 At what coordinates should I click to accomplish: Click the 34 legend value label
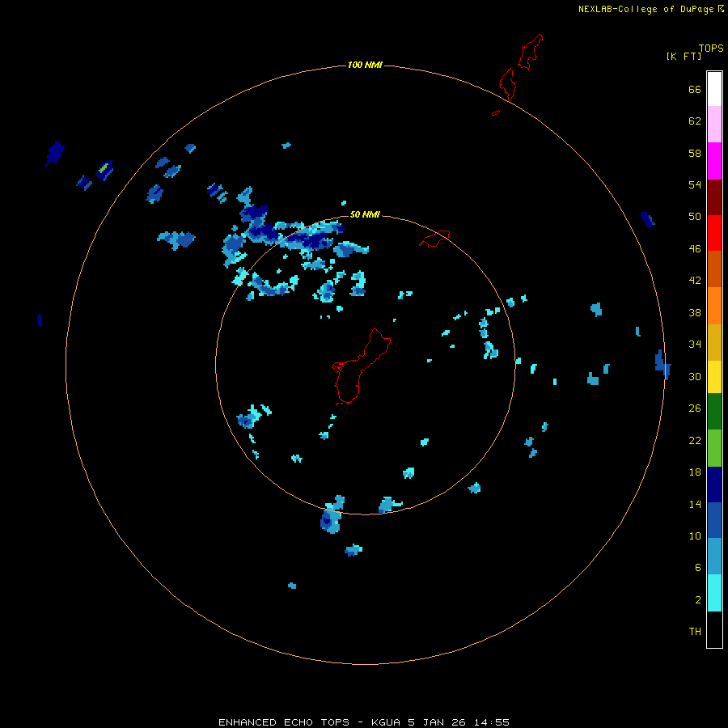[695, 345]
